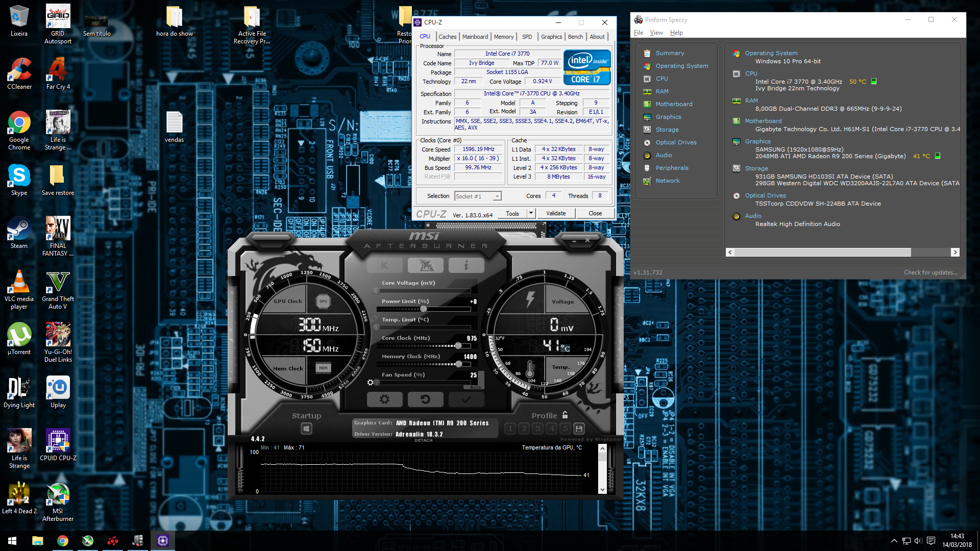Select RAM in Speccy sidebar
This screenshot has width=980, height=551.
(662, 91)
